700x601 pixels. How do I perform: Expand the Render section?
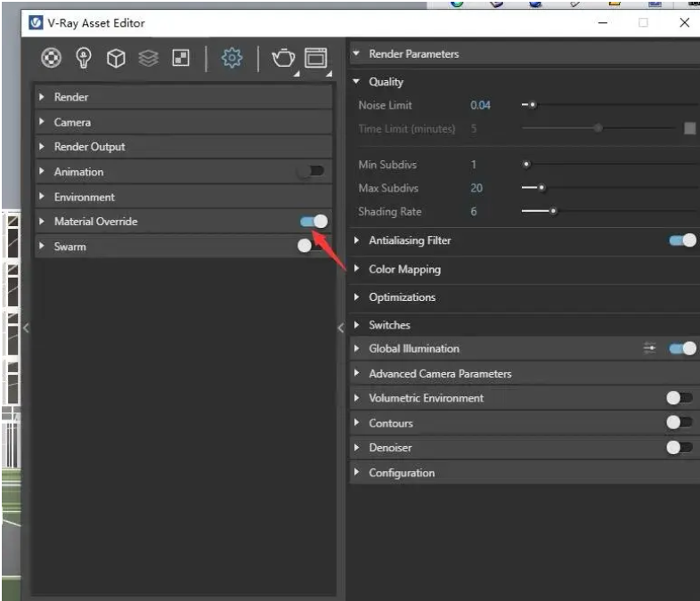[x=183, y=97]
